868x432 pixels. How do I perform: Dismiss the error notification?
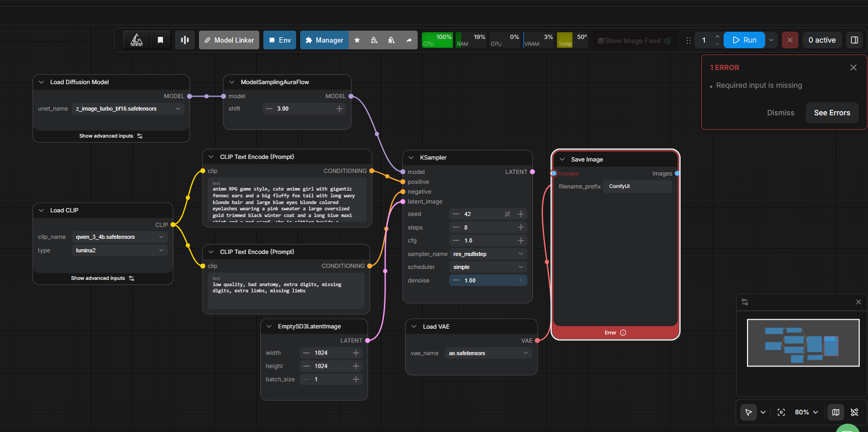coord(781,113)
